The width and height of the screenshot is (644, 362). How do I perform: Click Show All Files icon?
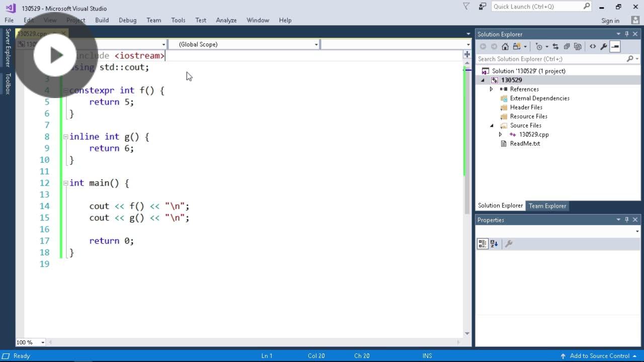578,46
